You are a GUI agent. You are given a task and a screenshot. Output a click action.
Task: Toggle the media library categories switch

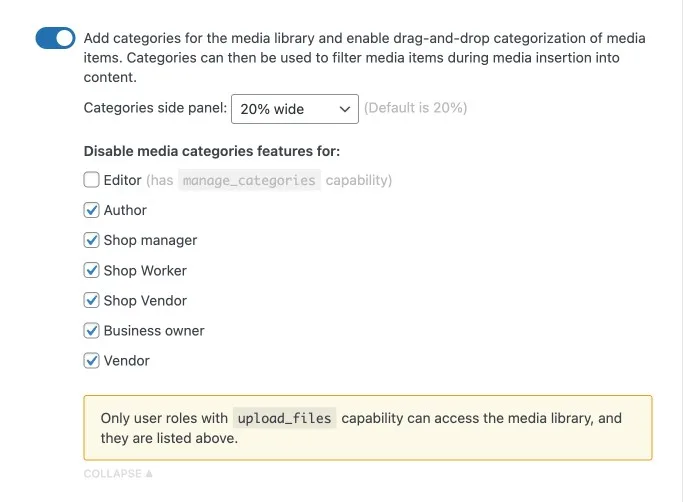tap(55, 38)
